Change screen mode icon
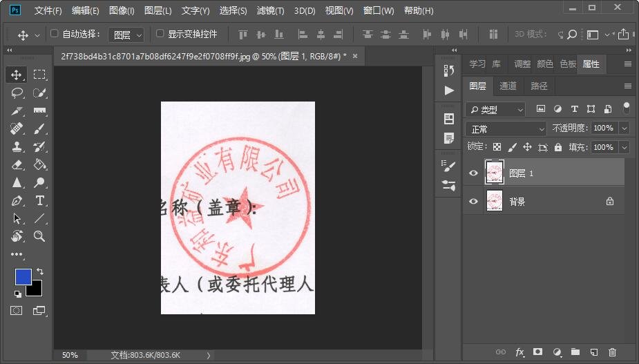 [39, 311]
